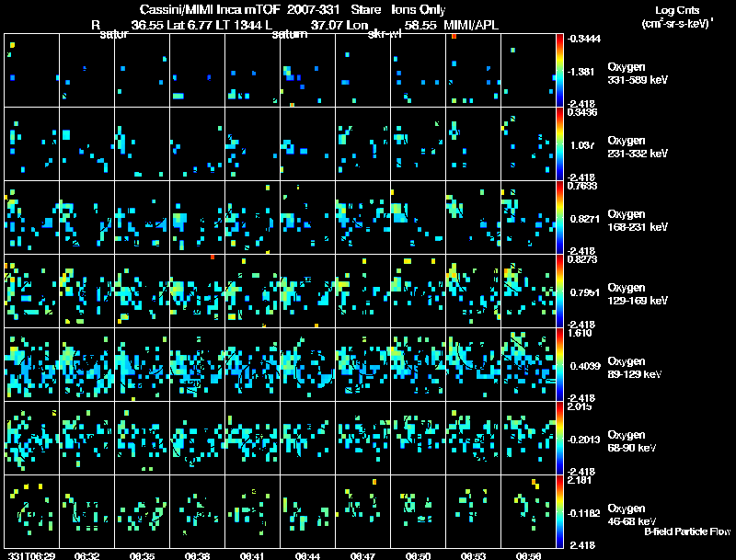Screen dimensions: 736x560
Task: Click the "-0.3444" colorbar maximum value
Action: point(583,39)
